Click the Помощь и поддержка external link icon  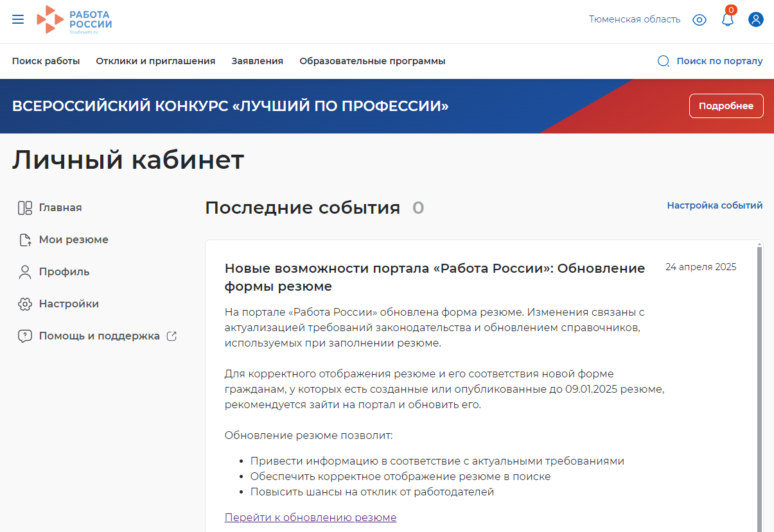172,336
